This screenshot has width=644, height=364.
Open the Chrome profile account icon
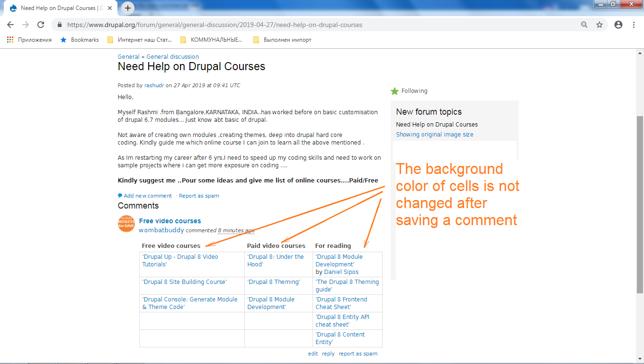pyautogui.click(x=618, y=25)
